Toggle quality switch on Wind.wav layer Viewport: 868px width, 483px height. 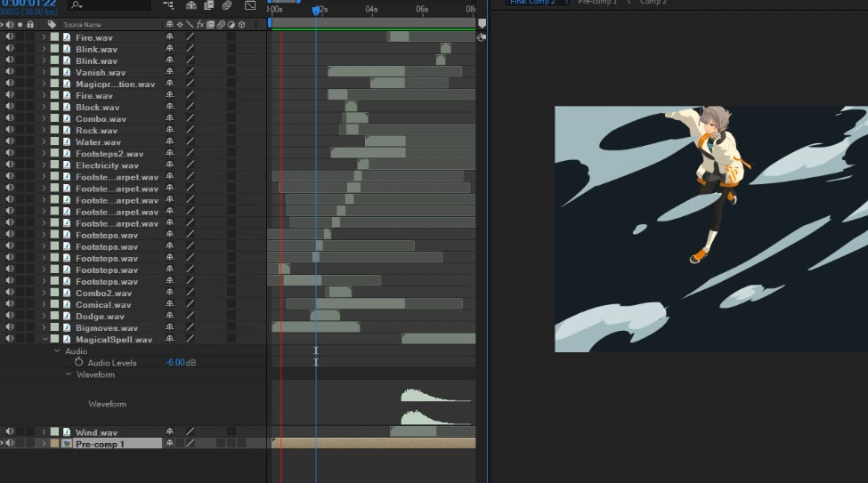point(190,431)
